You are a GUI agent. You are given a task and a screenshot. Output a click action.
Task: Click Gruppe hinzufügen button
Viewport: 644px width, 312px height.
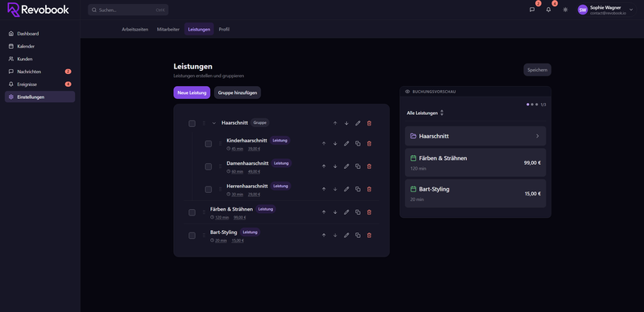click(237, 92)
